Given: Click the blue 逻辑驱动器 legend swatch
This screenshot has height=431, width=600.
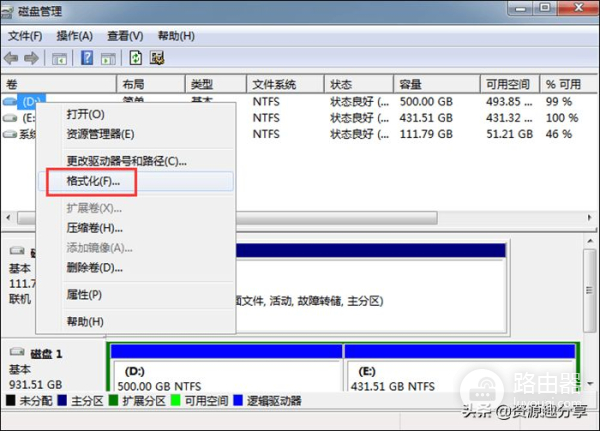Looking at the screenshot, I should [x=238, y=400].
